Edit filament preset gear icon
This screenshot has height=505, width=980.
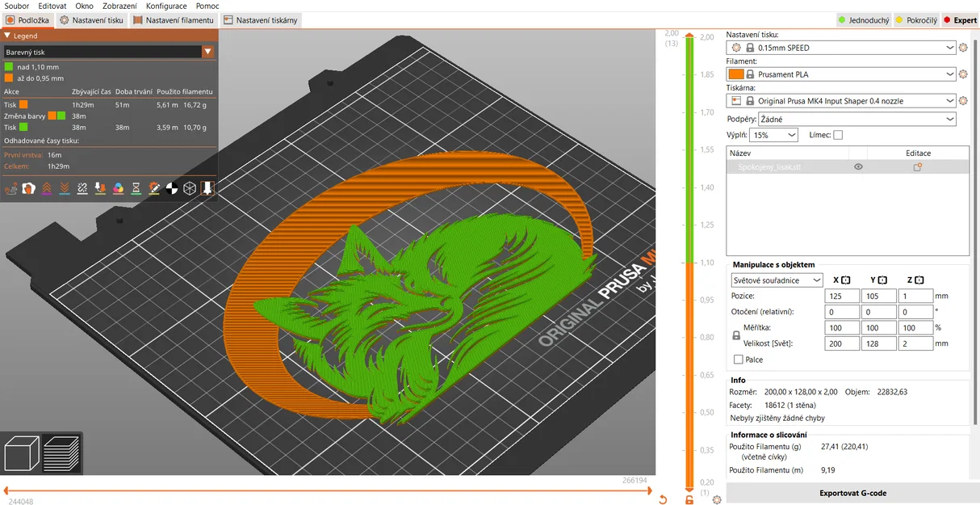pos(963,74)
